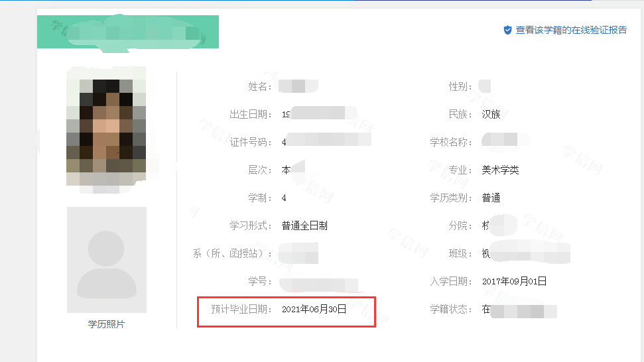This screenshot has height=362, width=644.
Task: Click the 出生日期 label
Action: [251, 114]
